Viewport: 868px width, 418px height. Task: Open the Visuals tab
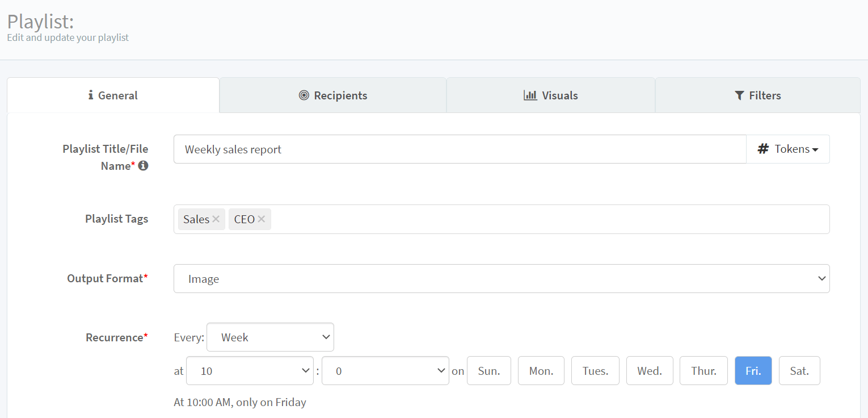(550, 95)
